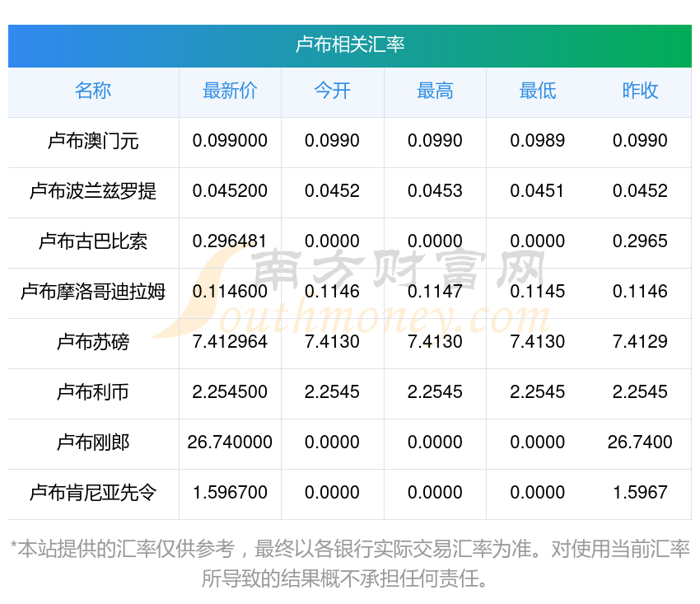Select the 最新价 column header

230,91
